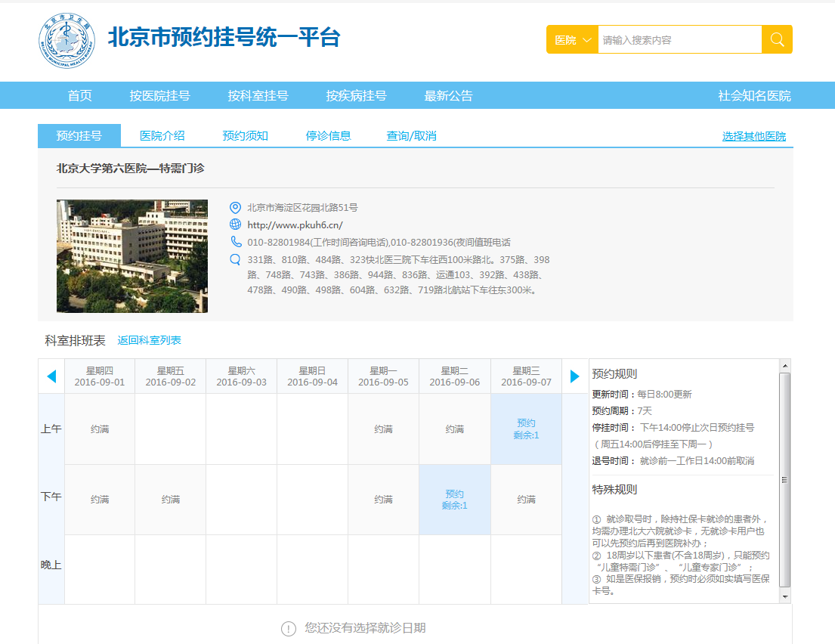Switch to the 停诊信息 tab
This screenshot has width=835, height=644.
pyautogui.click(x=328, y=136)
